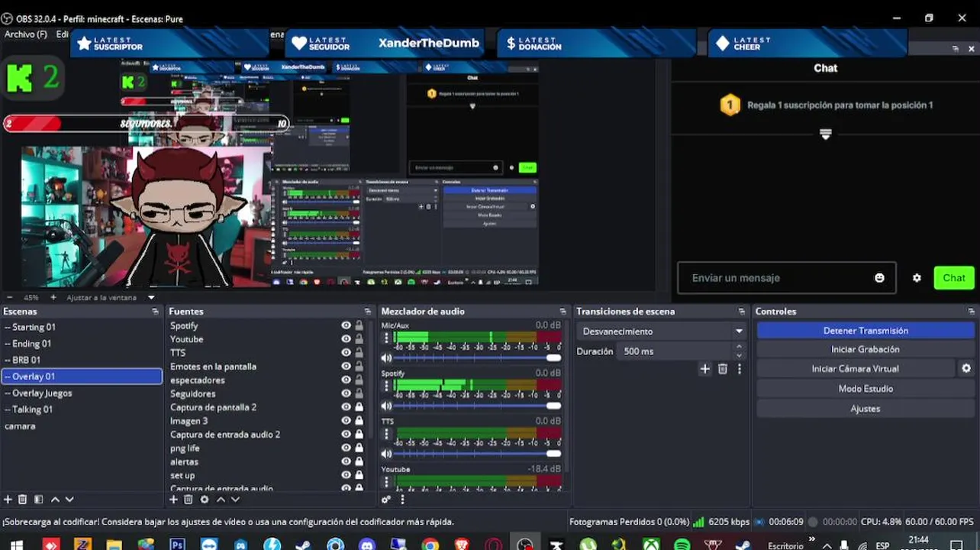Open chat settings gear icon
The image size is (980, 550).
click(x=917, y=278)
